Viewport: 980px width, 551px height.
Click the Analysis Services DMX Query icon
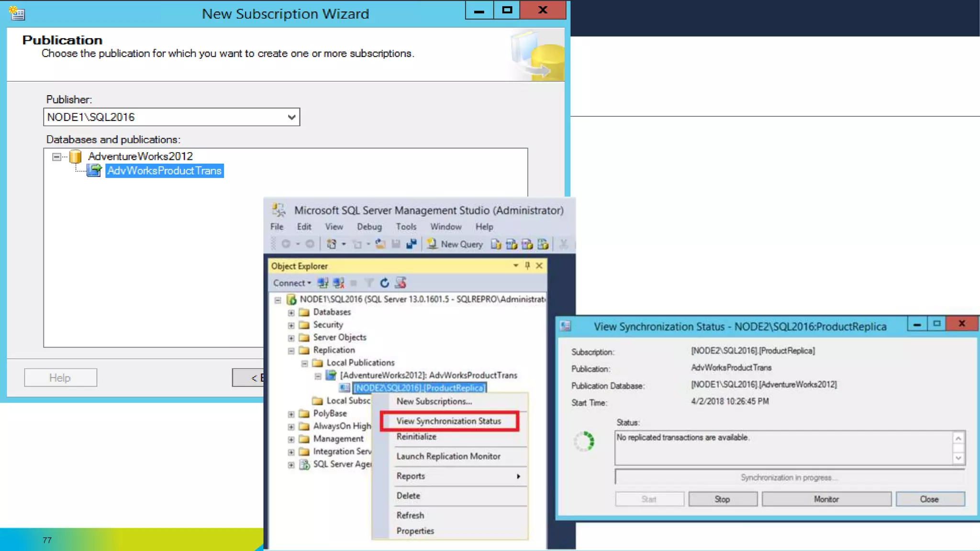coord(527,244)
